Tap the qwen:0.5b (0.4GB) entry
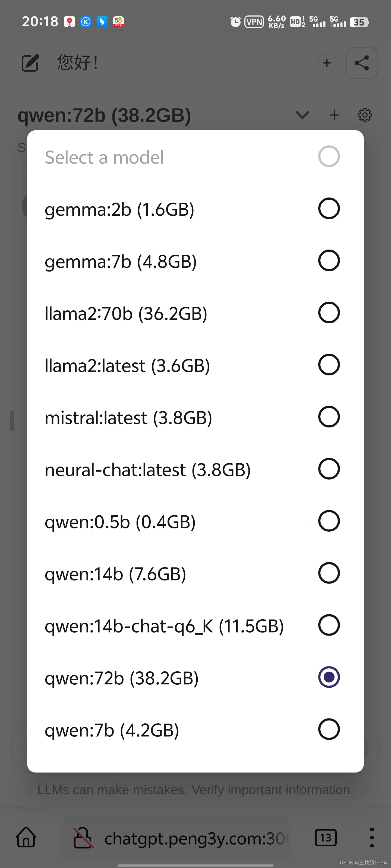Viewport: 391px width, 868px height. 120,522
